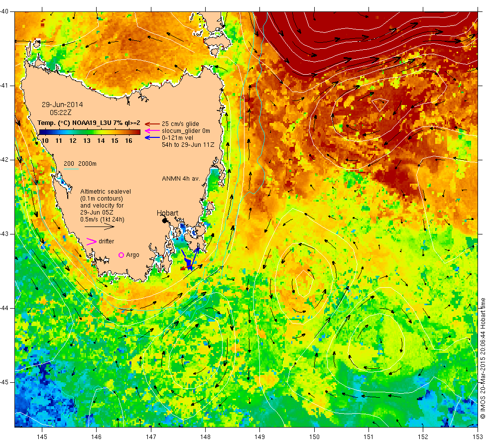Click the black Hobart location dot
This screenshot has height=448, width=488.
pos(165,221)
